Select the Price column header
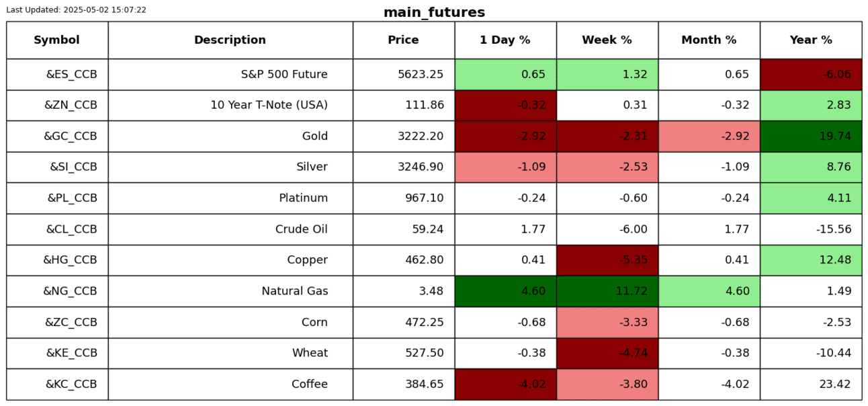 click(403, 40)
